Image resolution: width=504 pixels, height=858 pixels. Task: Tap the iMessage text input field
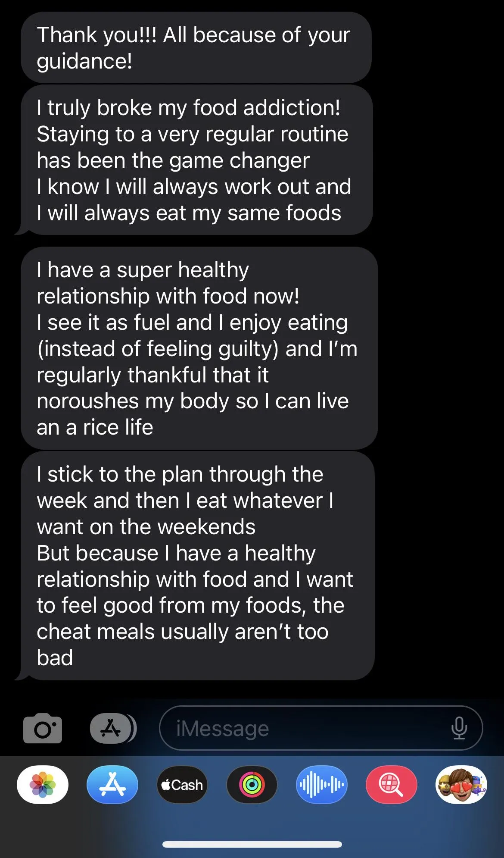click(x=302, y=728)
